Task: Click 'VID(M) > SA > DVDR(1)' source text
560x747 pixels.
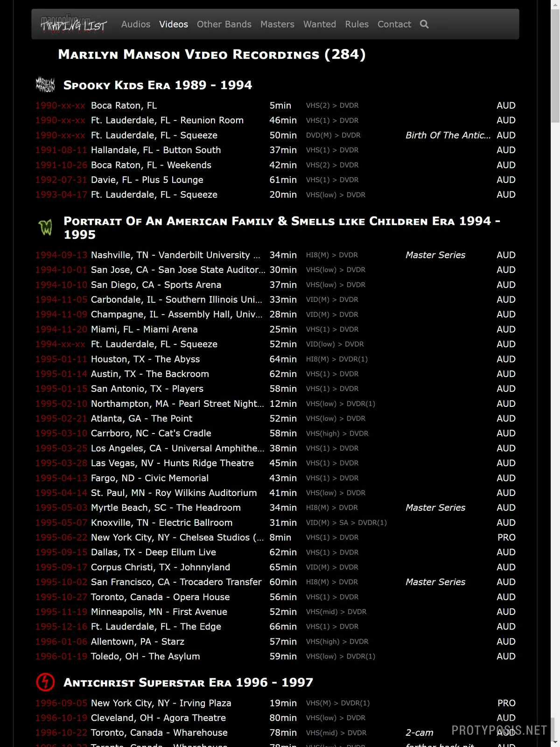Action: pyautogui.click(x=346, y=523)
